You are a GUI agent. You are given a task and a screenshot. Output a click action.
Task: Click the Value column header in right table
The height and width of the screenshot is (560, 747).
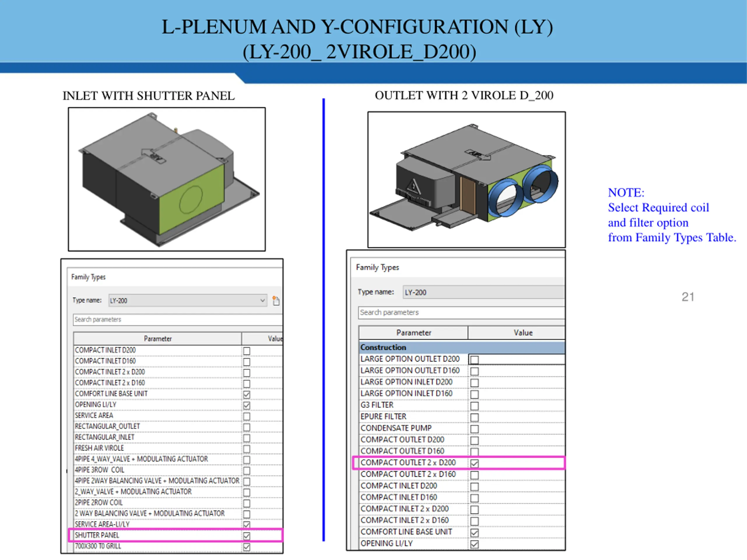click(x=523, y=333)
